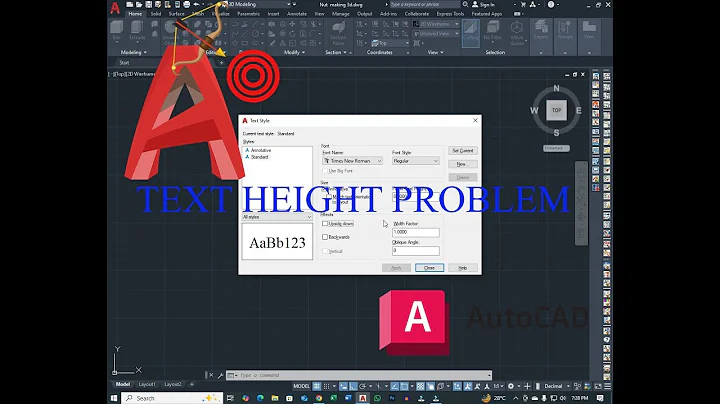Switch to the Layout1 tab
The height and width of the screenshot is (404, 720).
coord(147,384)
